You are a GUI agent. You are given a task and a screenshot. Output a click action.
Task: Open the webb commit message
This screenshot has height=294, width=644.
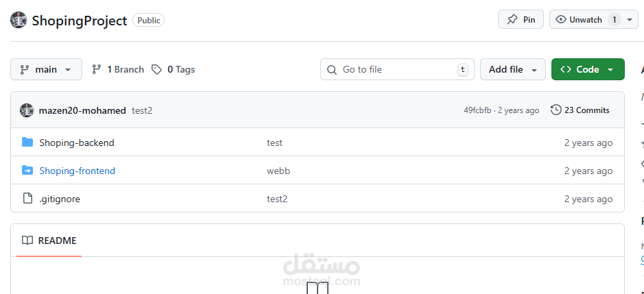click(x=278, y=171)
